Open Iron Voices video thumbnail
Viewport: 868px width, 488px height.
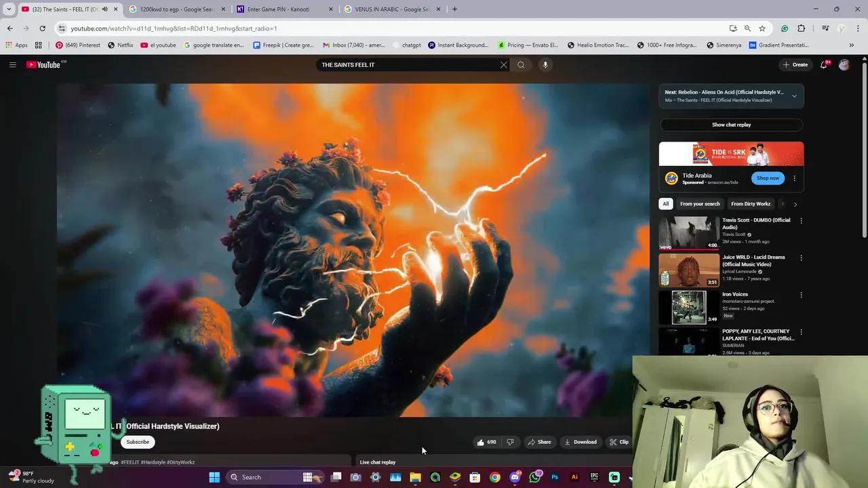[x=689, y=308]
